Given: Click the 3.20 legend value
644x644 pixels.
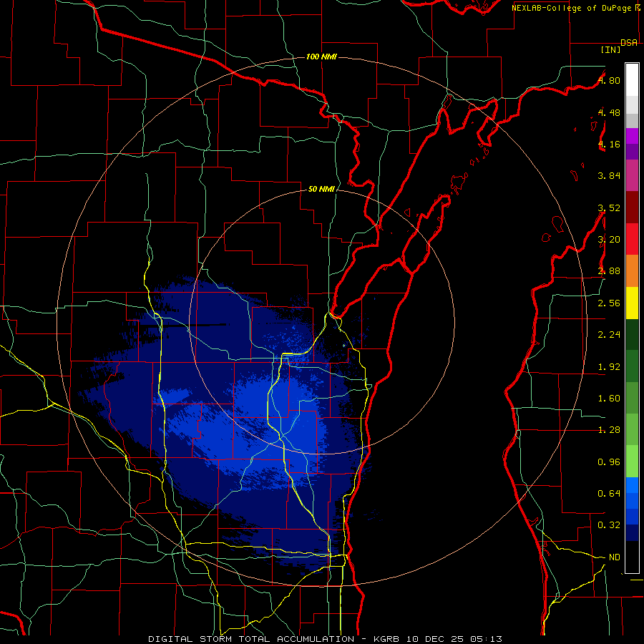Looking at the screenshot, I should coord(609,240).
